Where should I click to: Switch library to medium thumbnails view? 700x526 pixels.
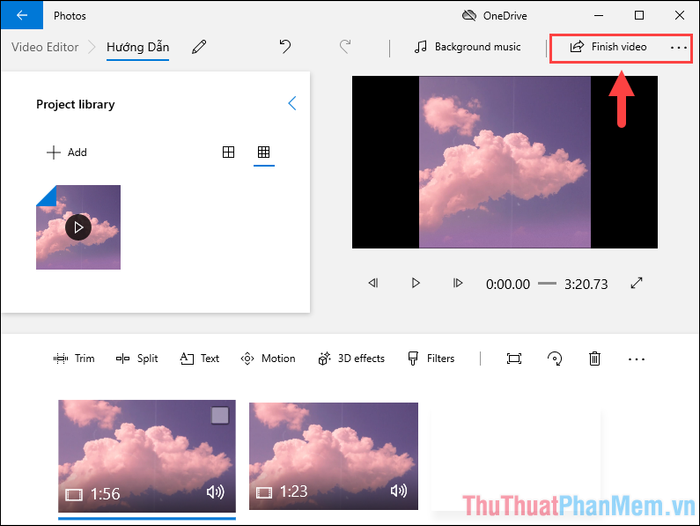pos(228,152)
